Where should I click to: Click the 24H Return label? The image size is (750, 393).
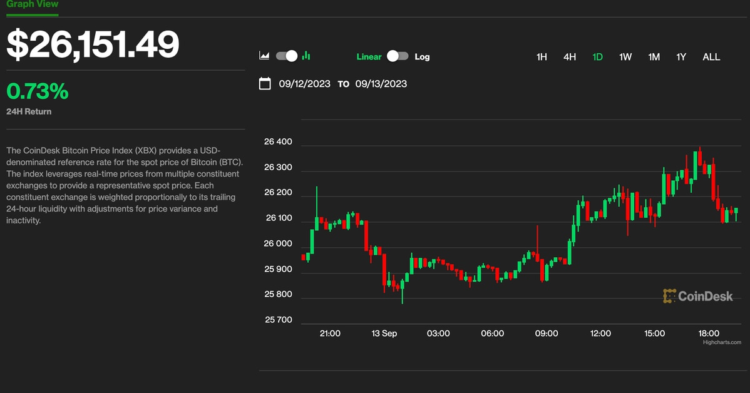[29, 111]
